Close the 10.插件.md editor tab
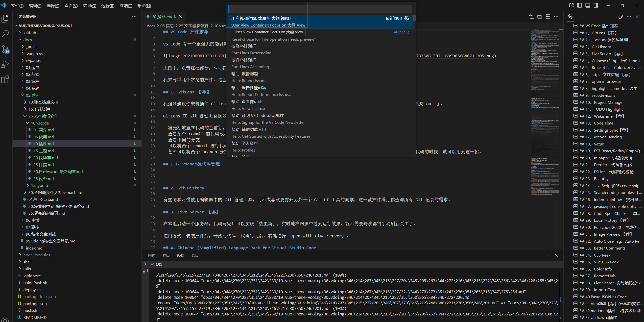644x322 pixels. click(x=181, y=17)
